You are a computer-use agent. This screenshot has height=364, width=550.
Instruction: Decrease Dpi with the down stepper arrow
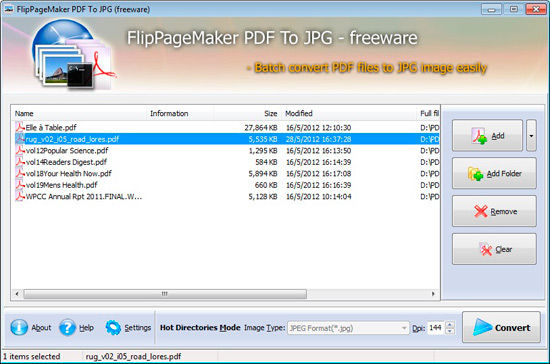450,331
